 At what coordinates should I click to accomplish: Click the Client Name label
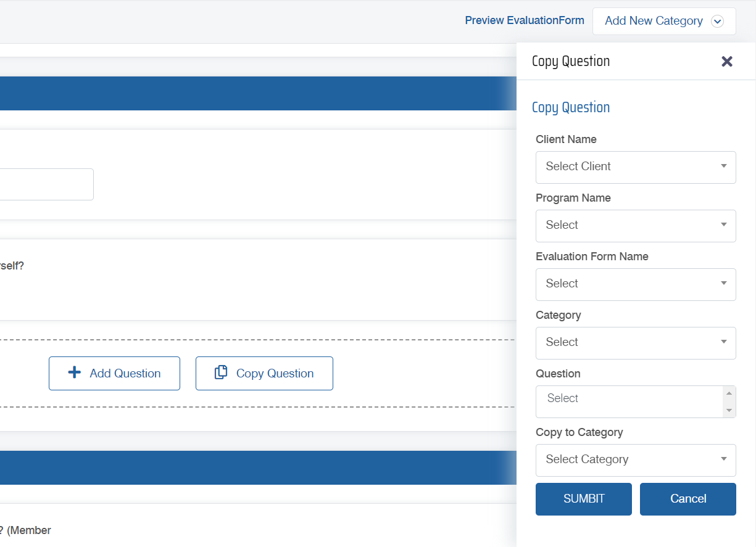point(566,139)
